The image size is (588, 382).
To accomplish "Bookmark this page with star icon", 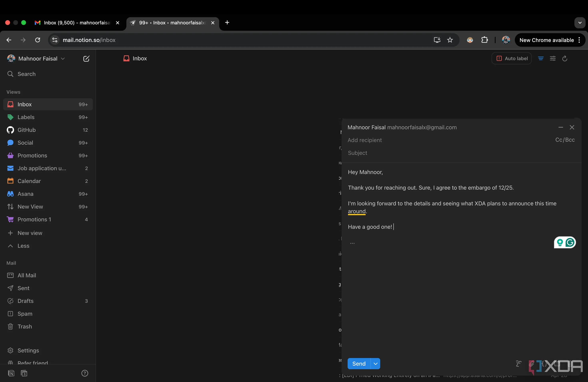I will pyautogui.click(x=450, y=40).
